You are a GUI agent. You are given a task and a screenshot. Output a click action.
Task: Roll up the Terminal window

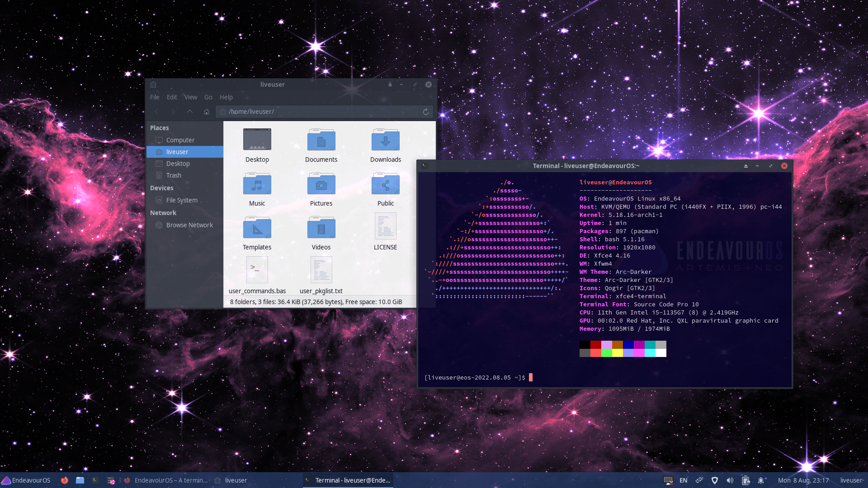pos(746,166)
